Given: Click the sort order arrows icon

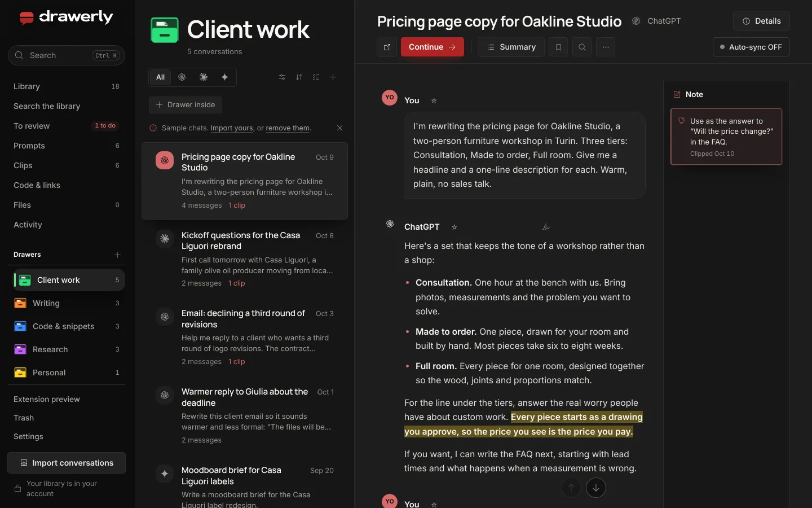Looking at the screenshot, I should point(299,77).
